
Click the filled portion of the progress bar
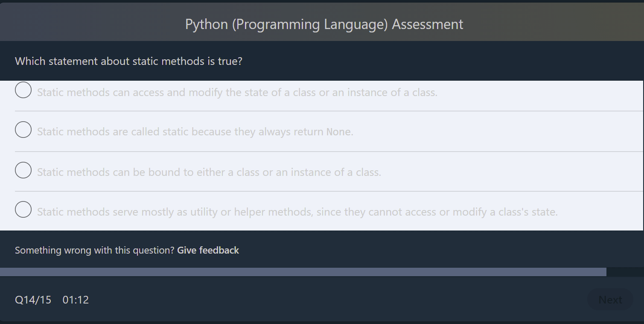[299, 271]
